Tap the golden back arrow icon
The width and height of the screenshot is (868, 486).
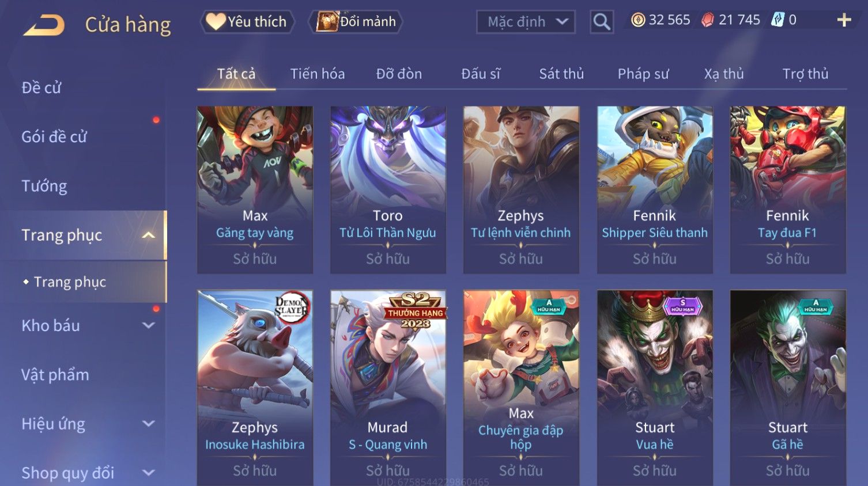[44, 25]
